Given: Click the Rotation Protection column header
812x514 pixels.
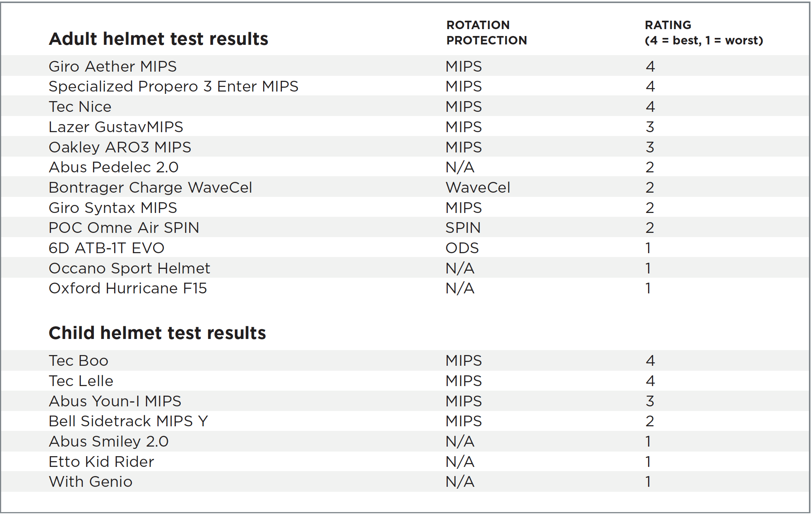Looking at the screenshot, I should [x=486, y=33].
